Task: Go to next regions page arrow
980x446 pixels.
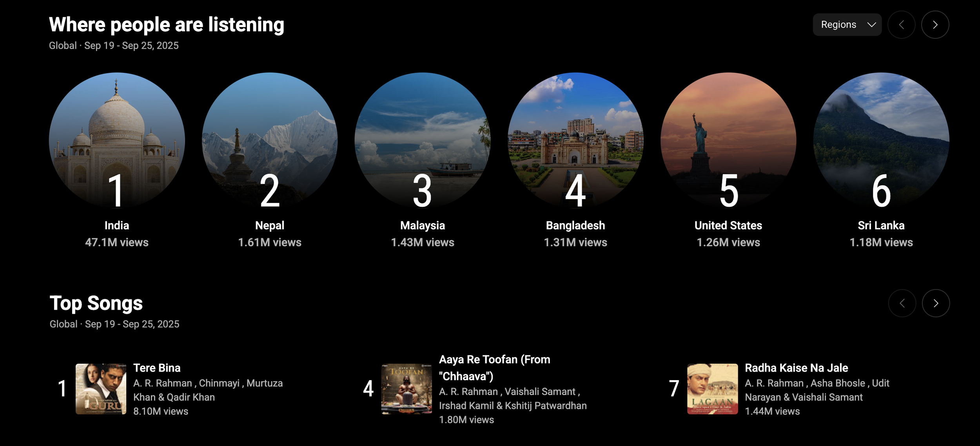Action: pos(935,25)
